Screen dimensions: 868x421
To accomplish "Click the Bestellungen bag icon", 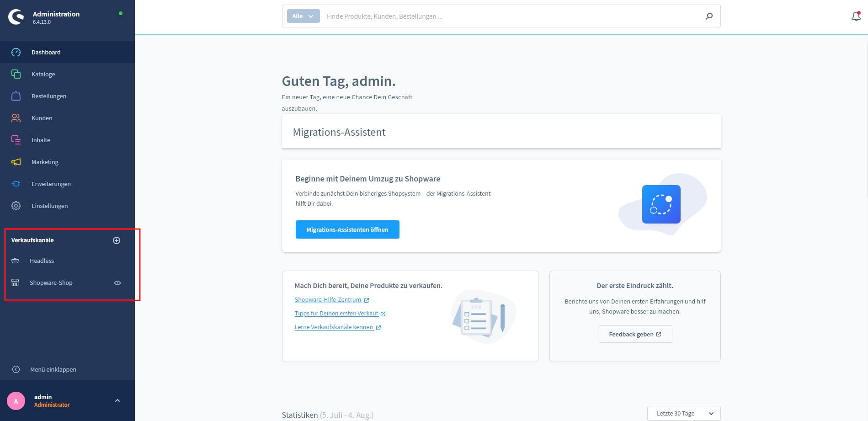I will (x=16, y=96).
